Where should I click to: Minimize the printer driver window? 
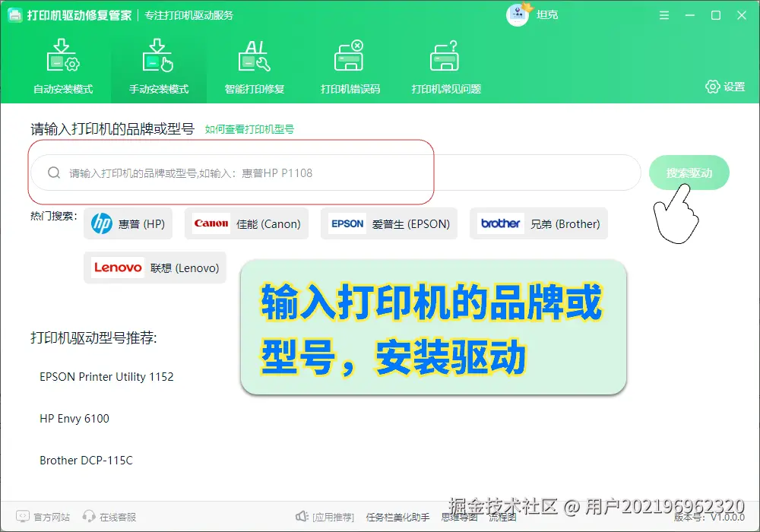(690, 15)
